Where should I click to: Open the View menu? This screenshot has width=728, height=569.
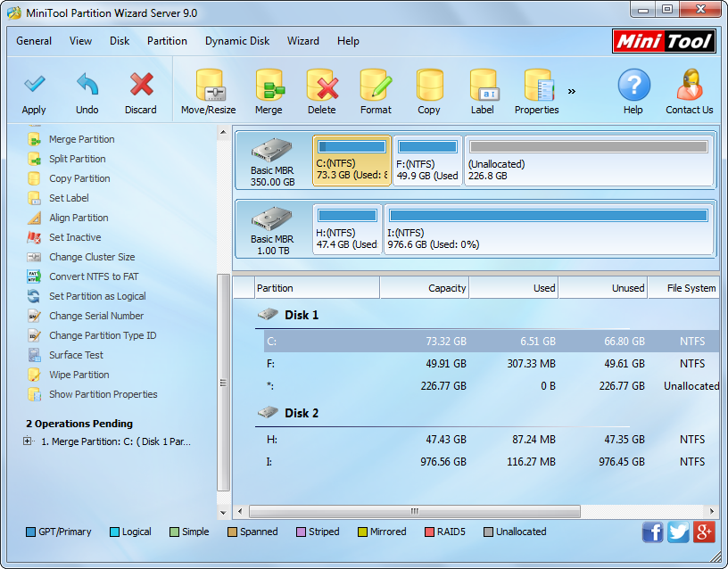pos(81,41)
